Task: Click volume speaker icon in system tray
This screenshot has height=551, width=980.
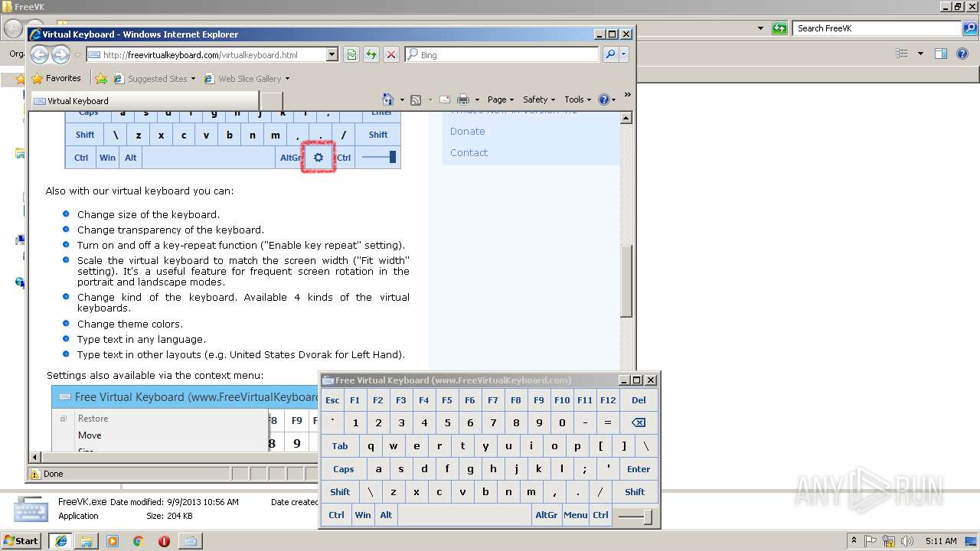Action: (908, 541)
